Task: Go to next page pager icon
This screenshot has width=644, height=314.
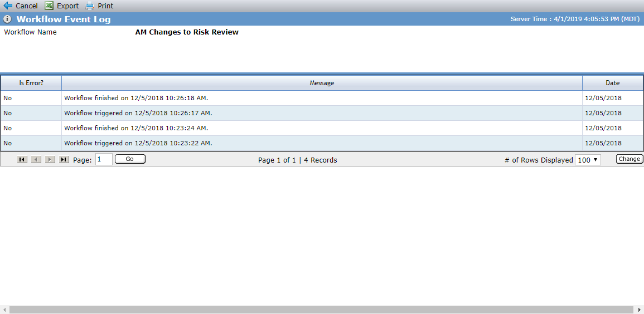Action: point(50,159)
